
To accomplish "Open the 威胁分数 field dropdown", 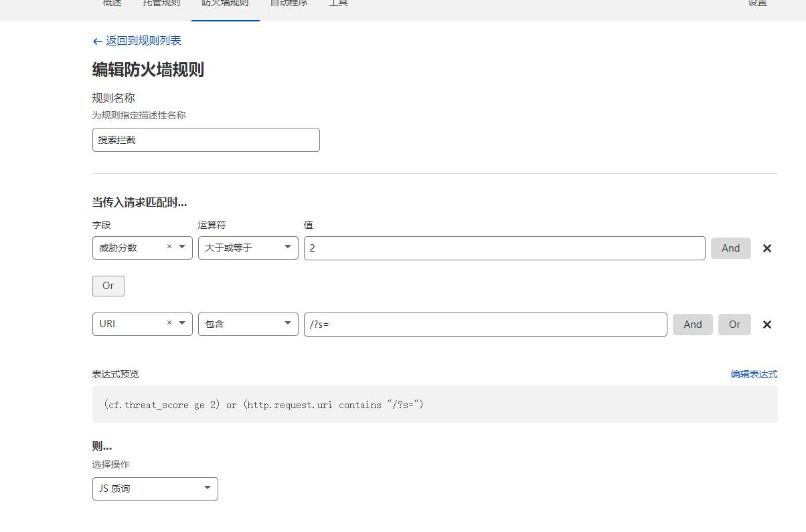I will click(182, 247).
